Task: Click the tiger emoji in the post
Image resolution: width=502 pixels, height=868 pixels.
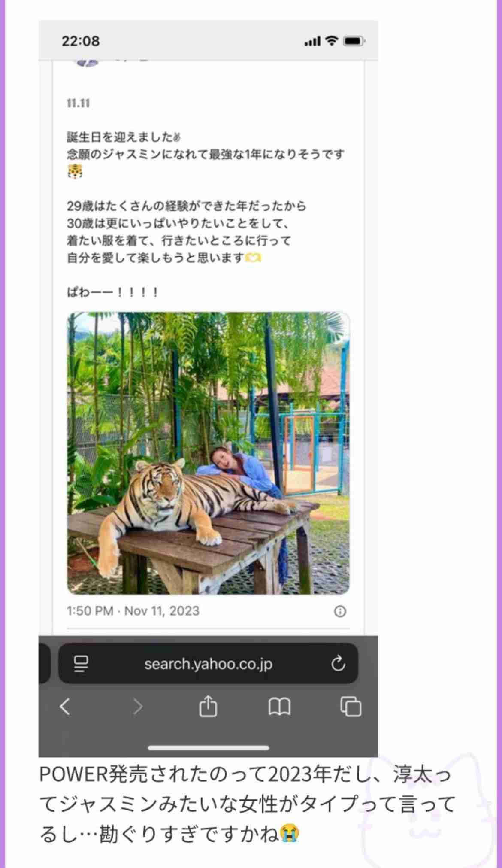Action: [75, 171]
